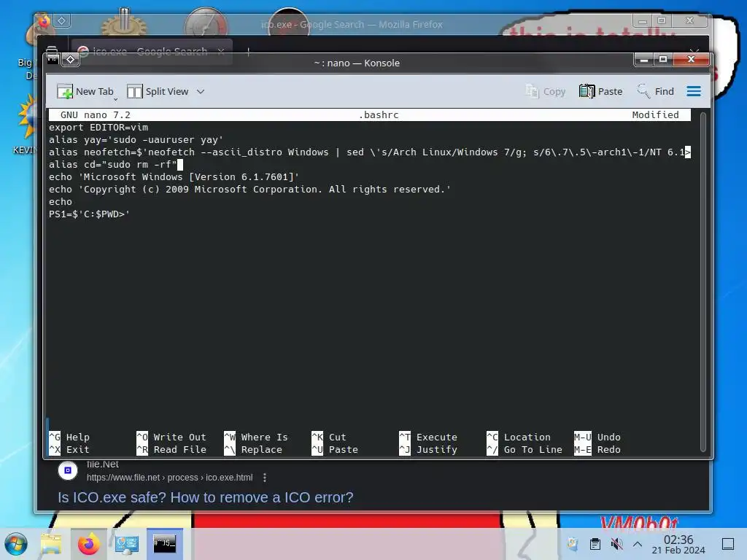Click the alias neofetch line
The width and height of the screenshot is (747, 560).
point(369,152)
